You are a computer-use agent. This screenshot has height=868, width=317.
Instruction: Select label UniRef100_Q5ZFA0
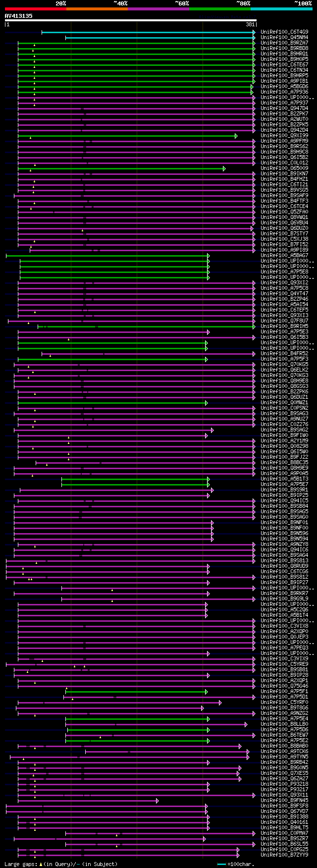click(x=284, y=212)
